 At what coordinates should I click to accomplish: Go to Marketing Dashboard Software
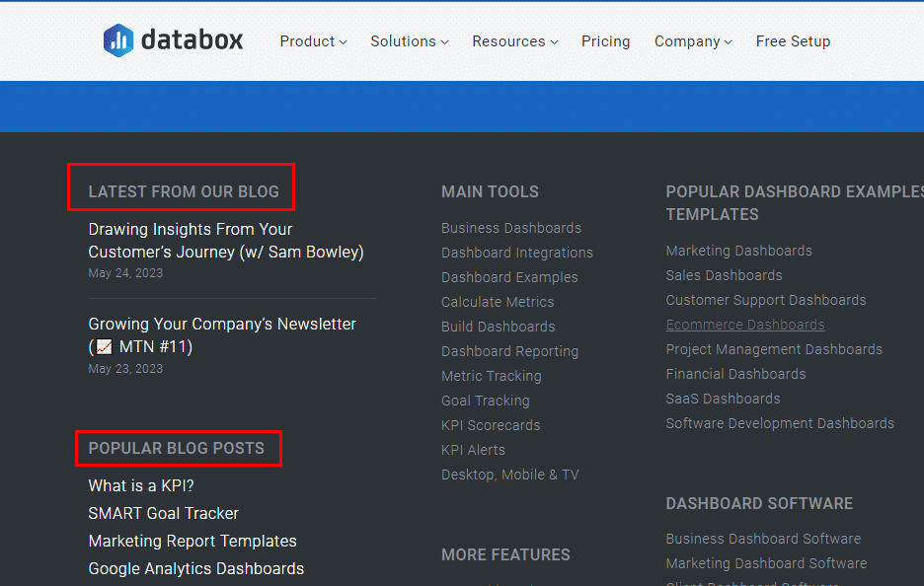pos(766,564)
